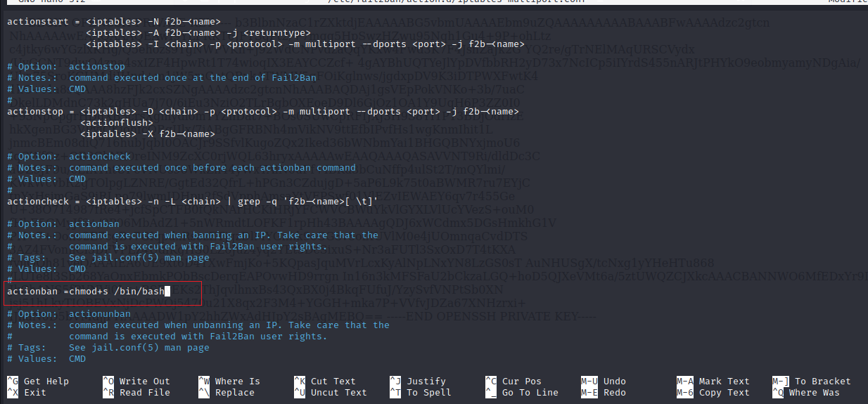Click the Redo shortcut

pos(614,393)
